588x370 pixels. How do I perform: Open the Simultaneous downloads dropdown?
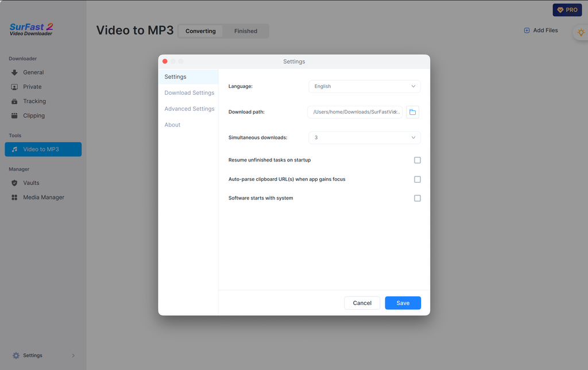pyautogui.click(x=365, y=138)
